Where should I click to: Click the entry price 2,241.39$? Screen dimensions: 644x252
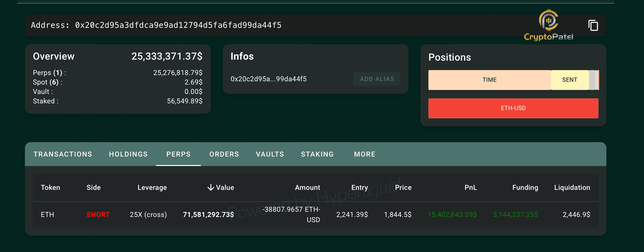(352, 214)
